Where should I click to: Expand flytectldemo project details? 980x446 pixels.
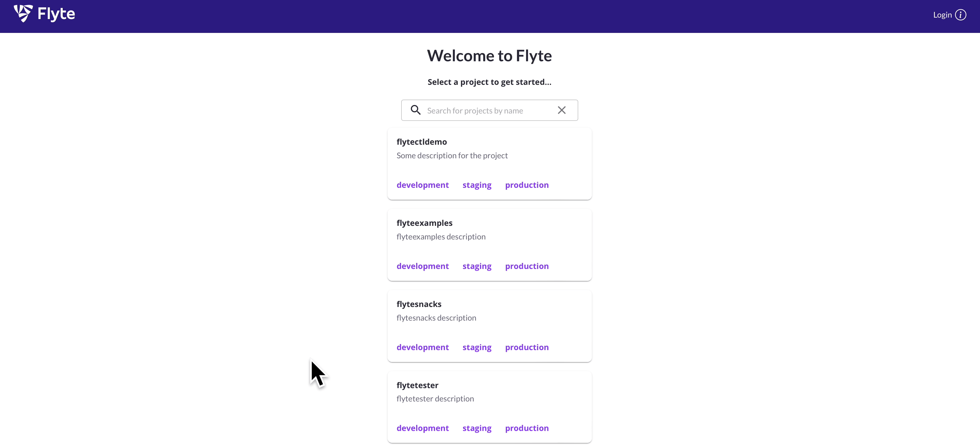[422, 141]
